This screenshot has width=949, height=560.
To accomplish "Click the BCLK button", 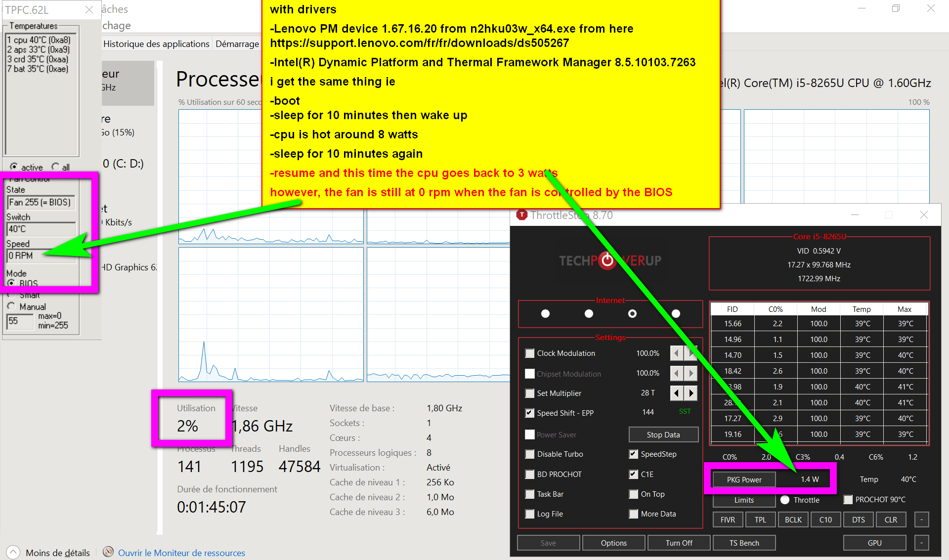I will pyautogui.click(x=793, y=519).
